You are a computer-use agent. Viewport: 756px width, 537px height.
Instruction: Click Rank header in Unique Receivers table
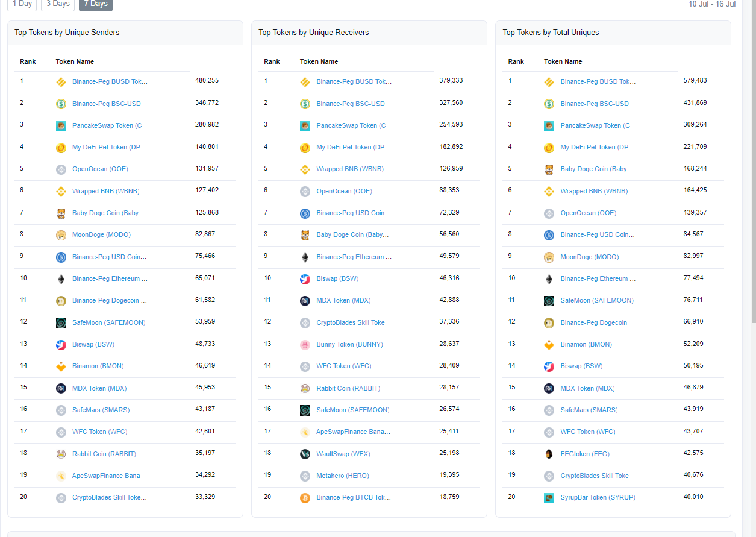tap(272, 61)
